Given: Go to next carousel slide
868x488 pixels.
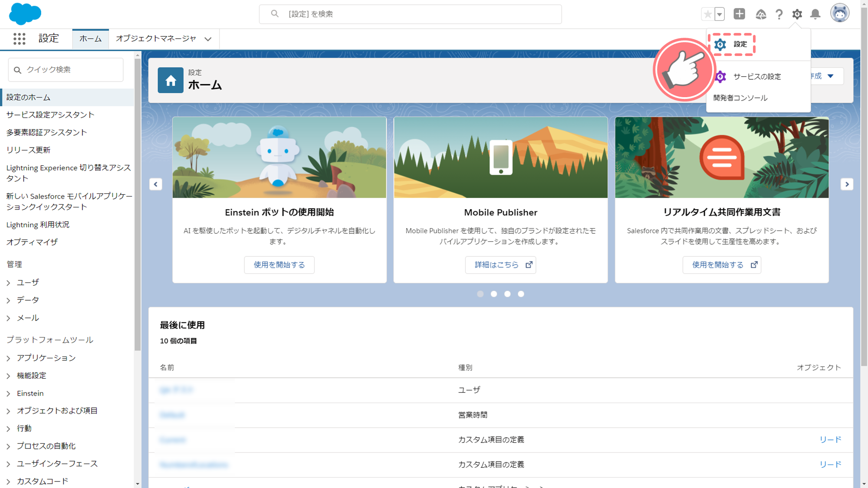Looking at the screenshot, I should click(847, 184).
